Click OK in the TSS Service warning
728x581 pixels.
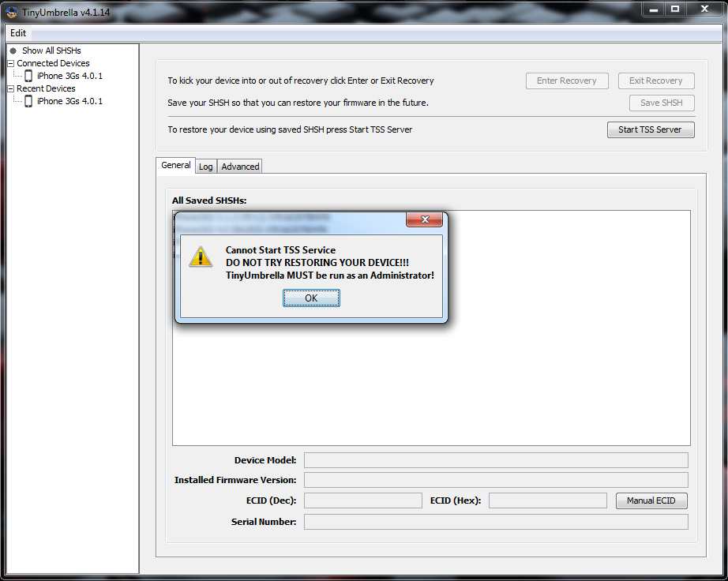coord(311,298)
